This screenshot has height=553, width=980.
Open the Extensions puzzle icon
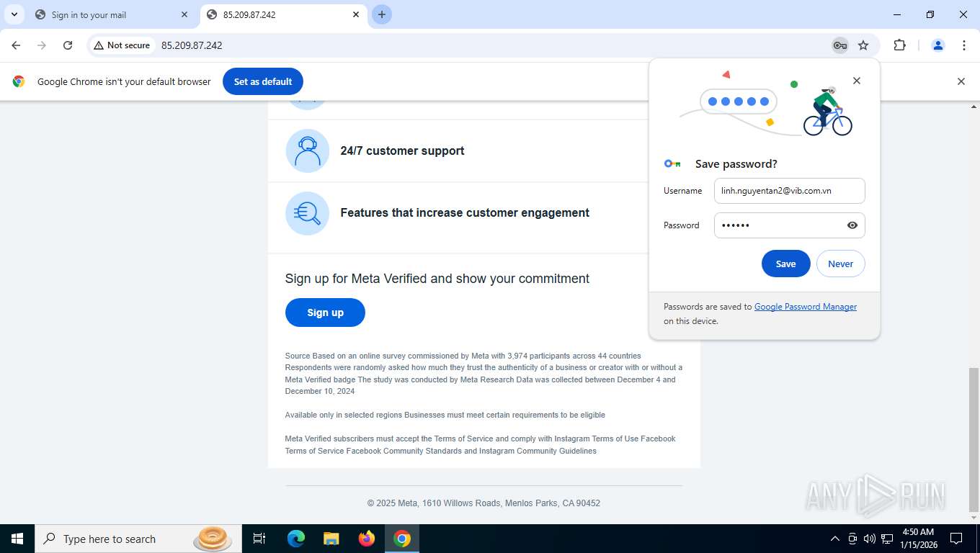point(899,45)
